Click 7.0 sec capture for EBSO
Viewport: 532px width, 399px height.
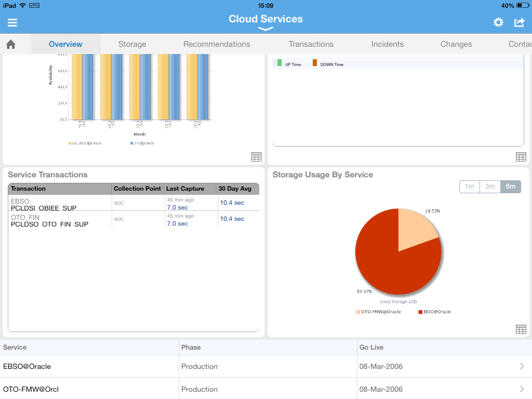click(178, 207)
